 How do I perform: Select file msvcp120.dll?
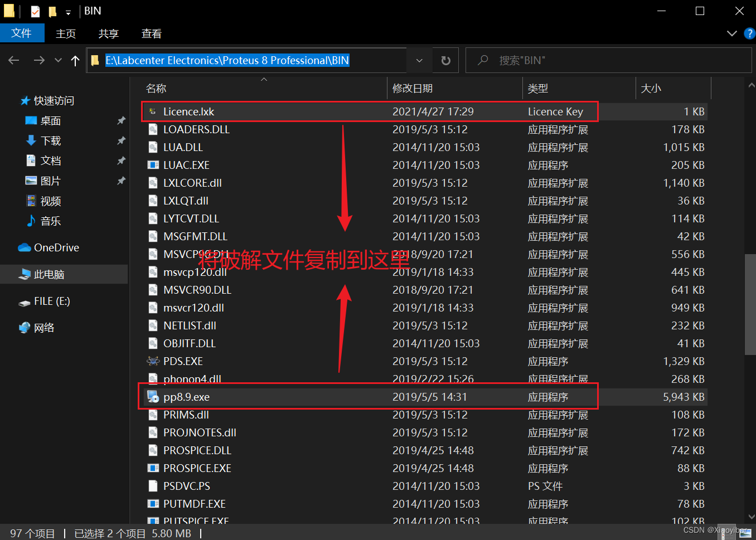coord(195,272)
